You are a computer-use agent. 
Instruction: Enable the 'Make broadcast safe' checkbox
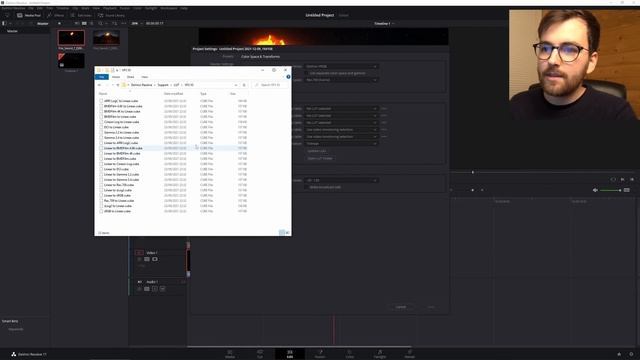click(x=307, y=187)
